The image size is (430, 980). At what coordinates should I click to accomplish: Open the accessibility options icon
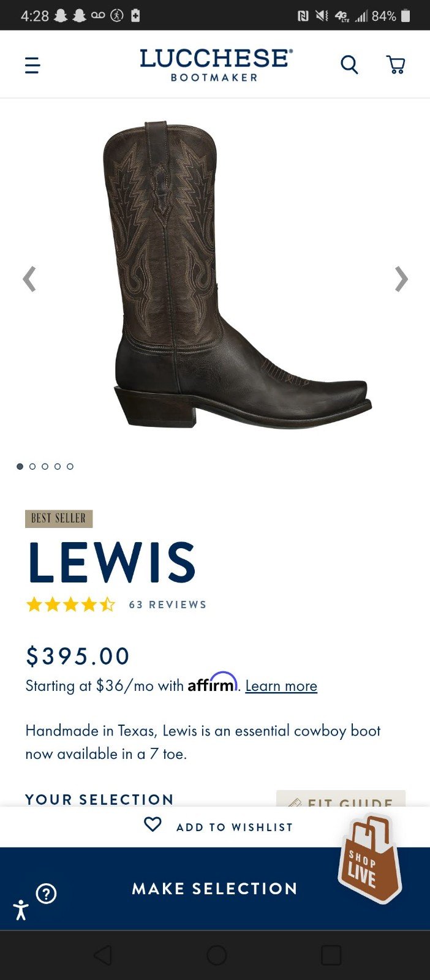(21, 910)
